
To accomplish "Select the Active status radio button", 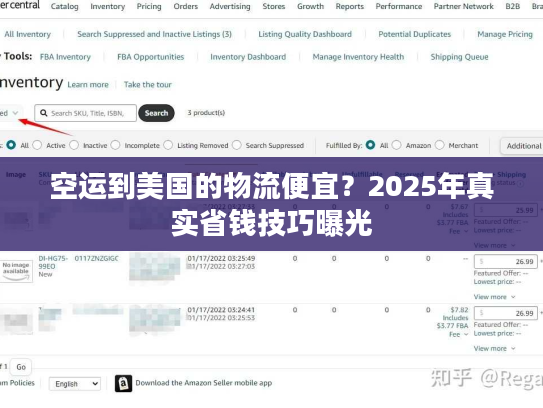I will (37, 145).
